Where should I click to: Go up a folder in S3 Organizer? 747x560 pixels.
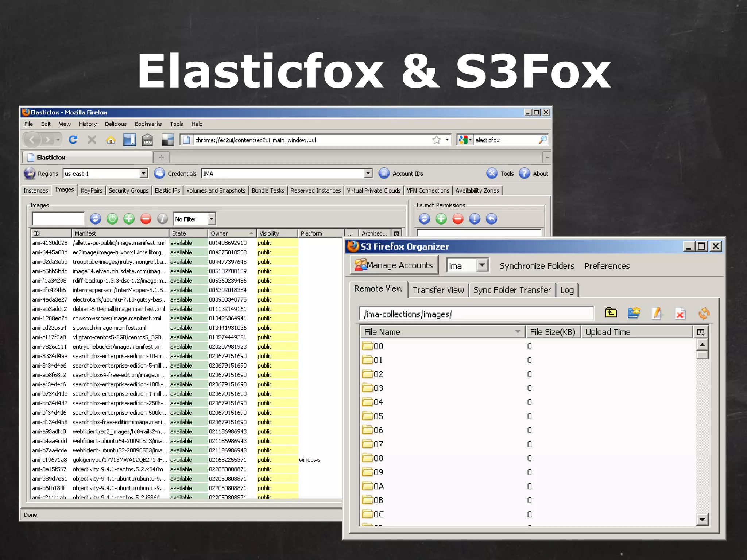pyautogui.click(x=611, y=313)
